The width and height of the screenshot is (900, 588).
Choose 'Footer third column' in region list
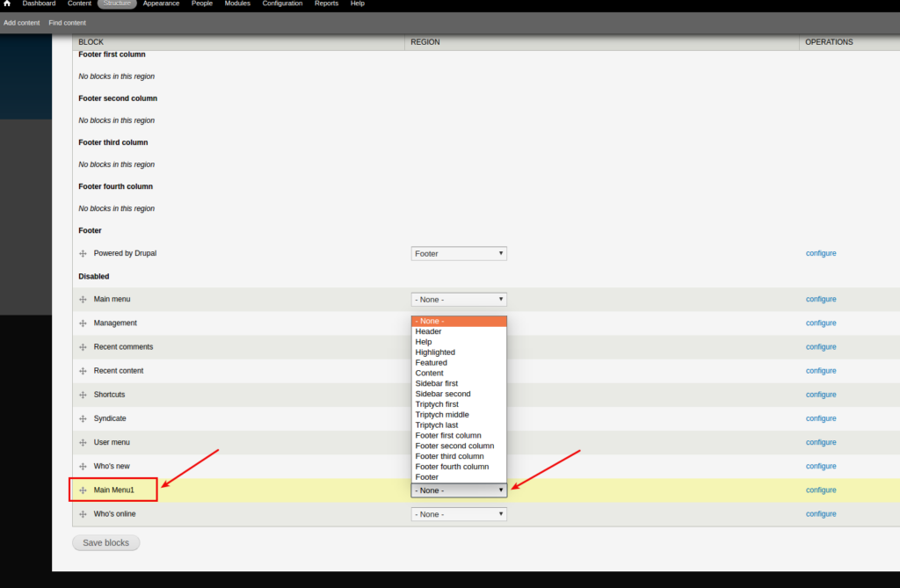459,456
